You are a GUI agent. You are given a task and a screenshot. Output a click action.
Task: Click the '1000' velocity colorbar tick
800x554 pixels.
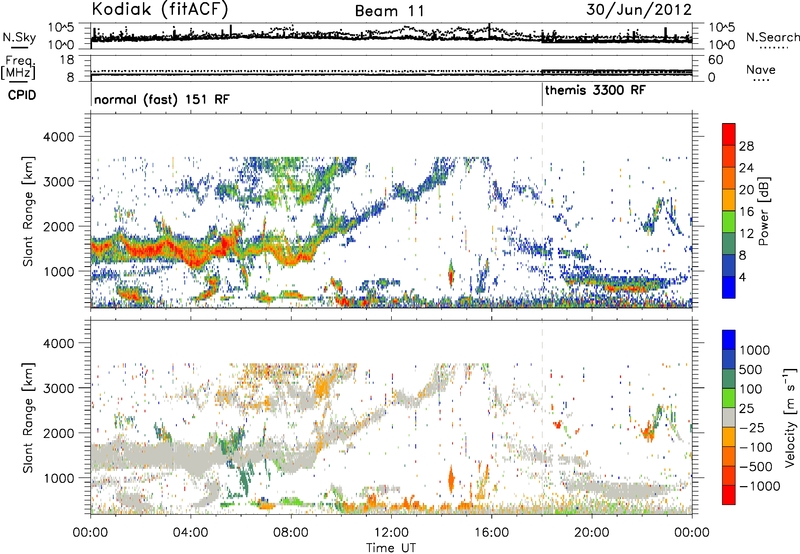coord(755,350)
